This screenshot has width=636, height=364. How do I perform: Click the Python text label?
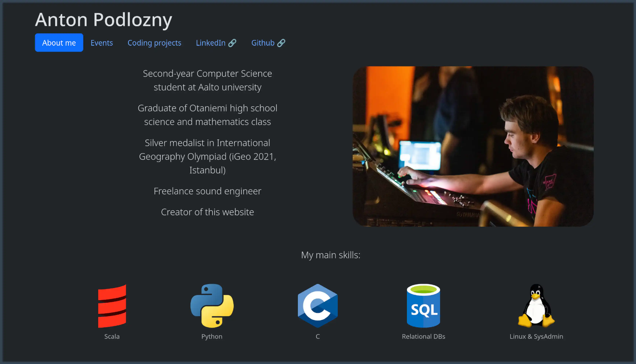[212, 336]
